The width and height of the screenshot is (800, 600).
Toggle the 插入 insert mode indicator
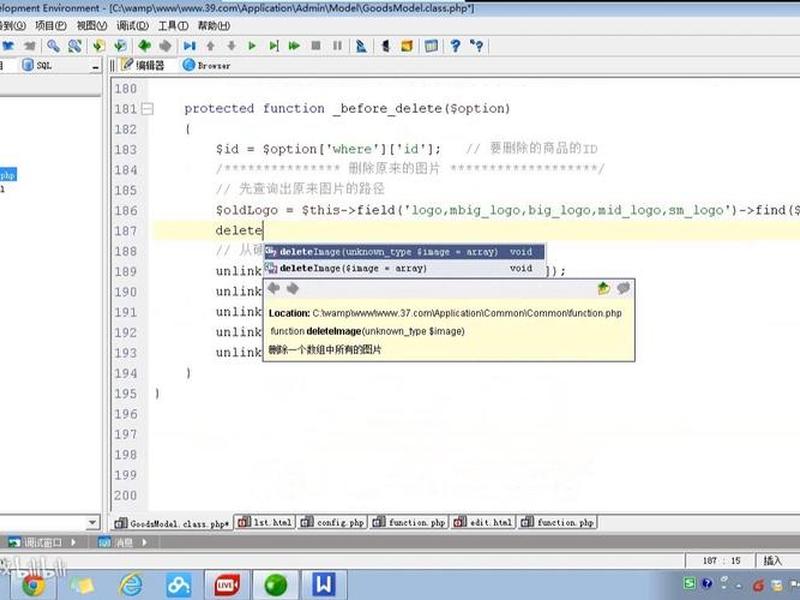pyautogui.click(x=772, y=561)
